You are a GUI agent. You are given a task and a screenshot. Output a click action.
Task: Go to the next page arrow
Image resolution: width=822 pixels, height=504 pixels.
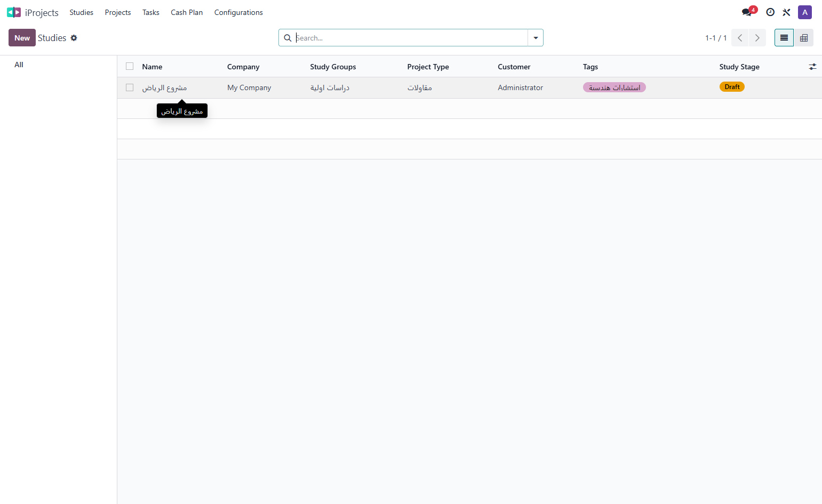(x=757, y=38)
